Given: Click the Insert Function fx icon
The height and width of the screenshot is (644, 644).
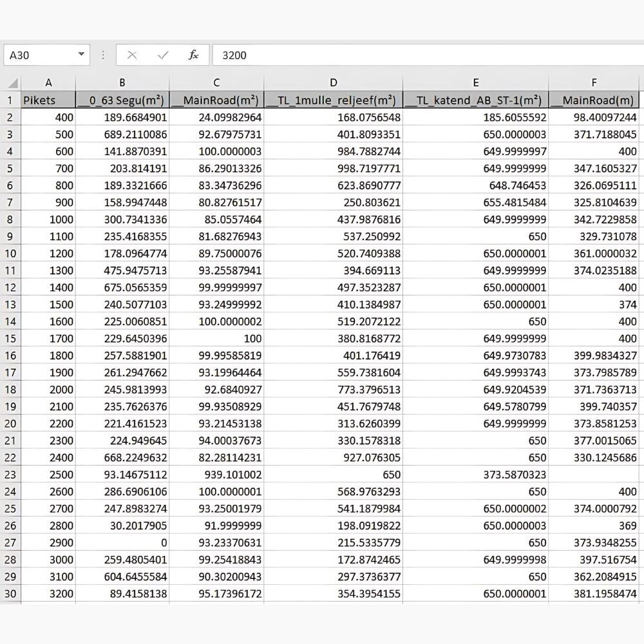Looking at the screenshot, I should [193, 55].
